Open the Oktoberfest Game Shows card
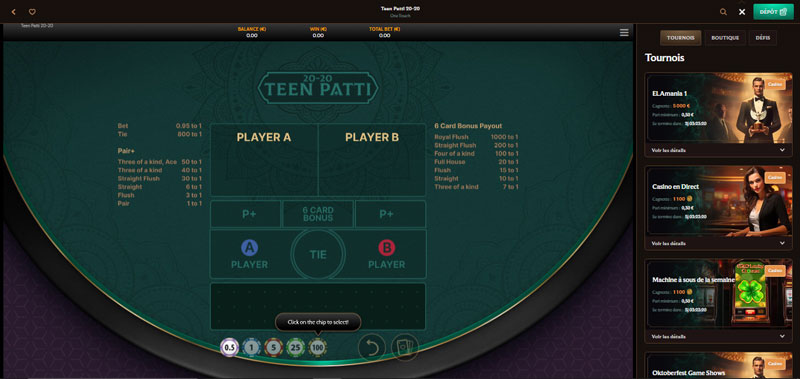Viewport: 800px width, 379px height. coord(719,366)
